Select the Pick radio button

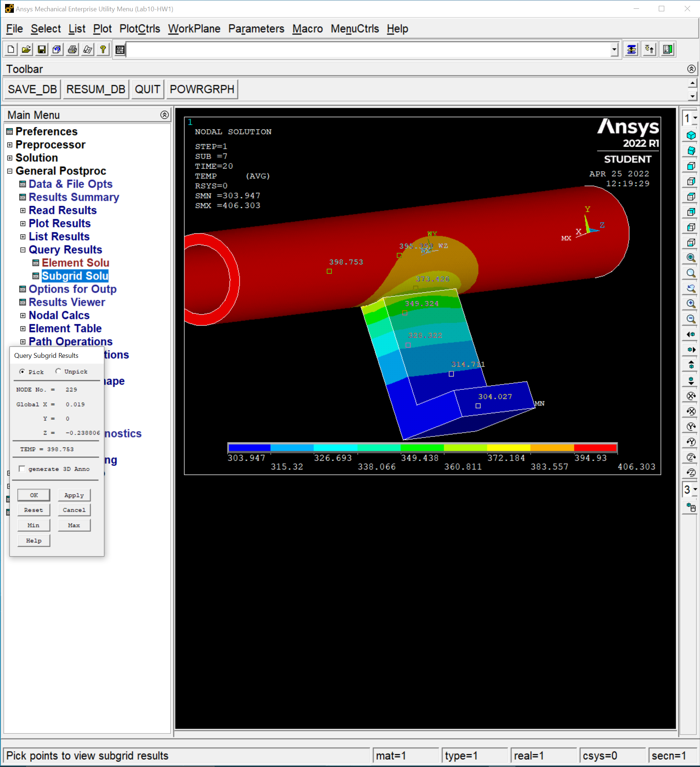click(x=23, y=371)
